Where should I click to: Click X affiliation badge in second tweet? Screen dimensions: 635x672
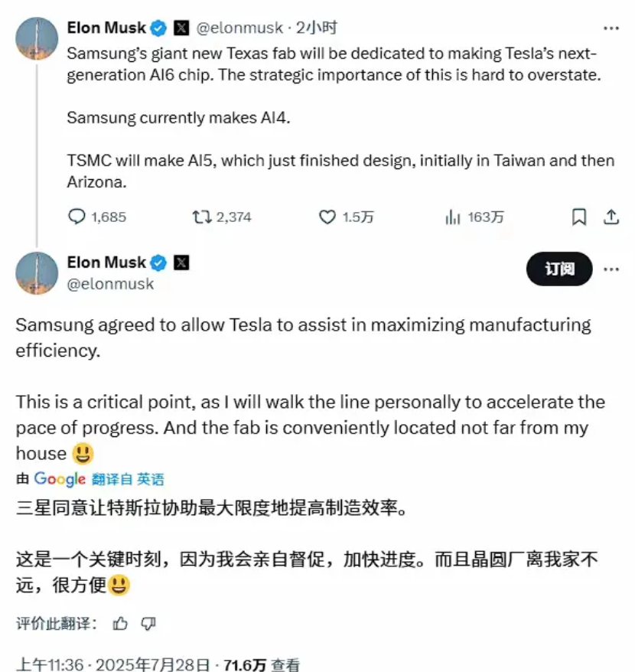tap(181, 263)
